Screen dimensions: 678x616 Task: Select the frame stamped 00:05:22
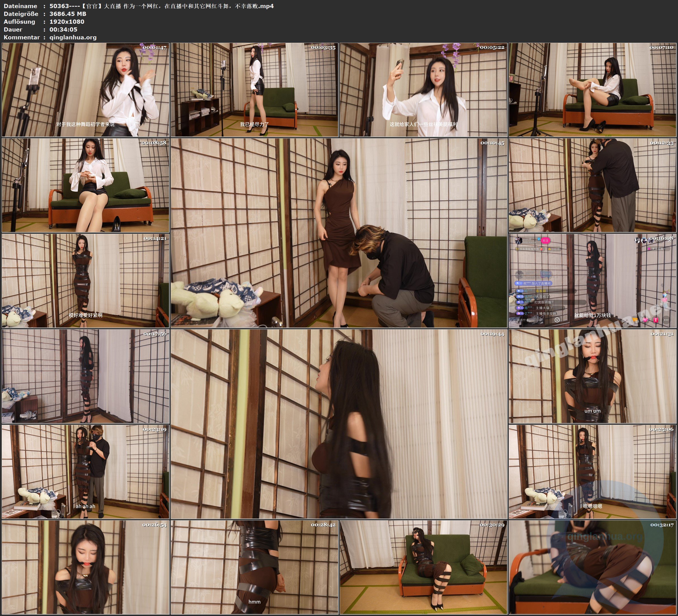423,89
